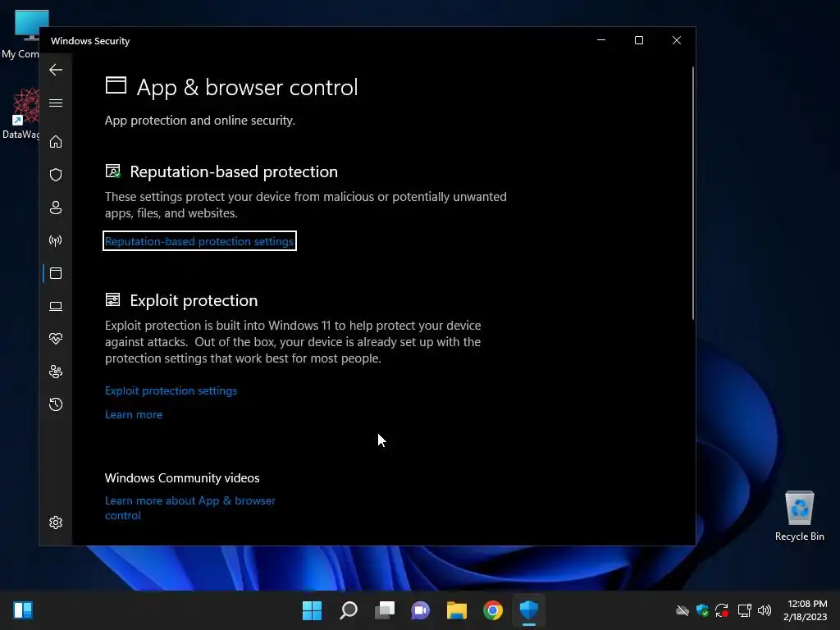840x630 pixels.
Task: Open Settings gear in Windows Security
Action: pos(56,523)
